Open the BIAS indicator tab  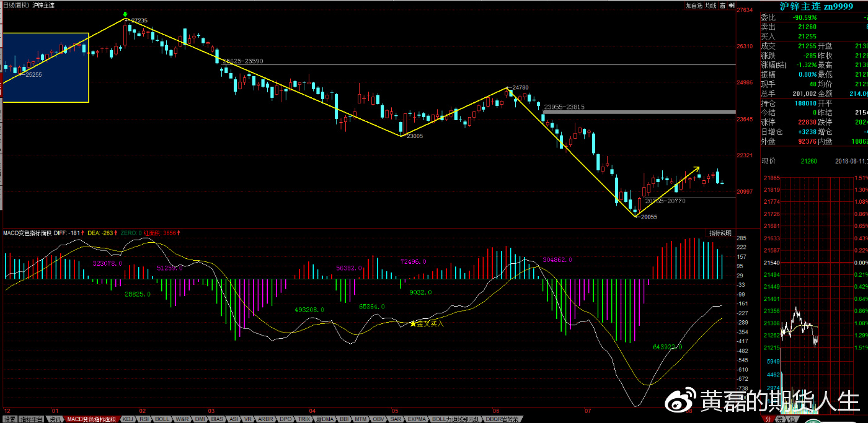[x=217, y=419]
